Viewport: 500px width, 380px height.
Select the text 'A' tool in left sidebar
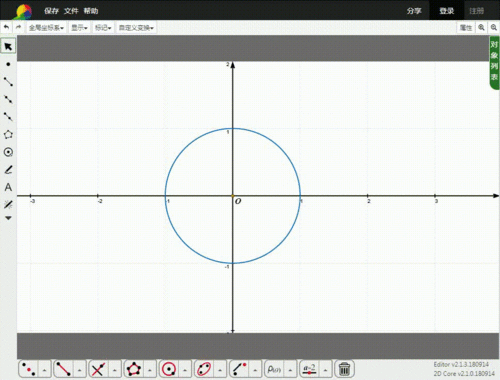pyautogui.click(x=8, y=187)
